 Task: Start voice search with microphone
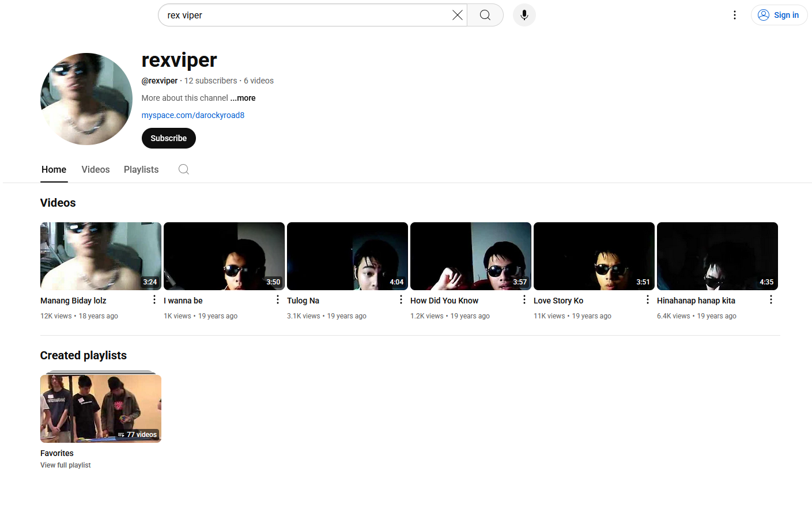(x=524, y=15)
